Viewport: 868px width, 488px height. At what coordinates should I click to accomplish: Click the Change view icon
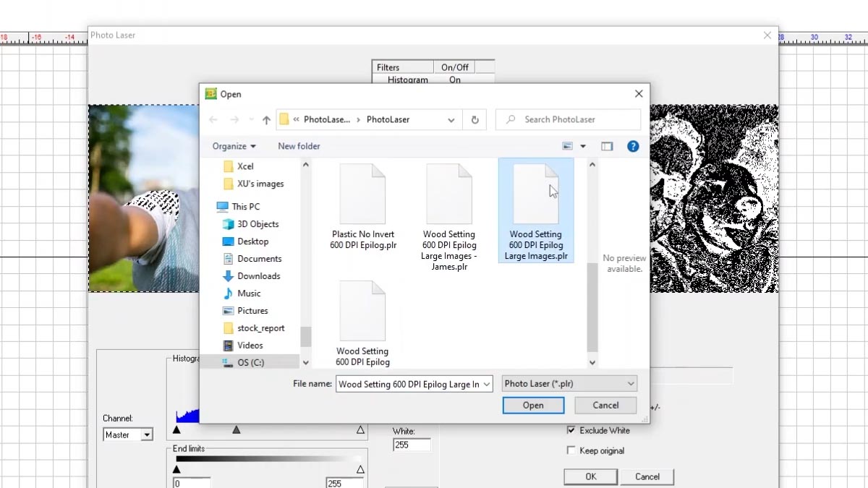[x=568, y=146]
